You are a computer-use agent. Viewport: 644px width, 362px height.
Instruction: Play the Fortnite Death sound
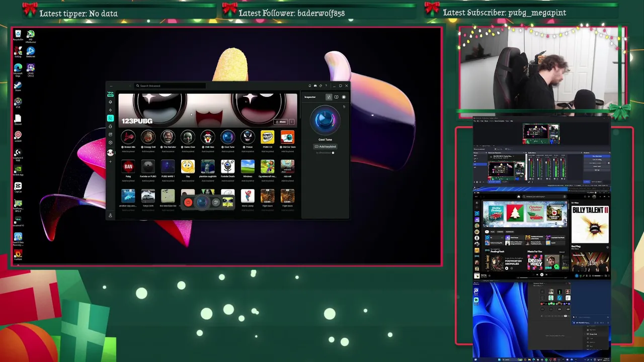pos(227,166)
